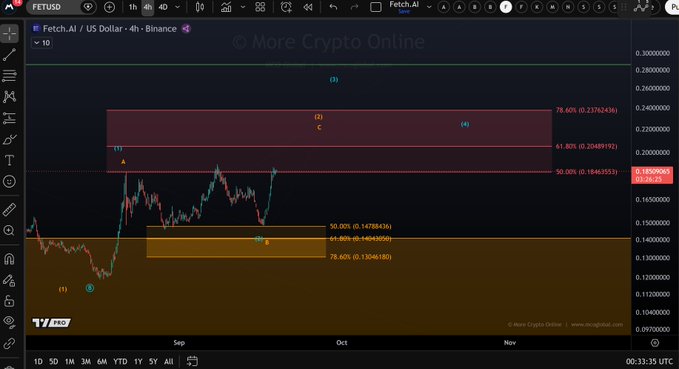Select the 78.60% (0.23762436) Fibonacci label

[586, 110]
